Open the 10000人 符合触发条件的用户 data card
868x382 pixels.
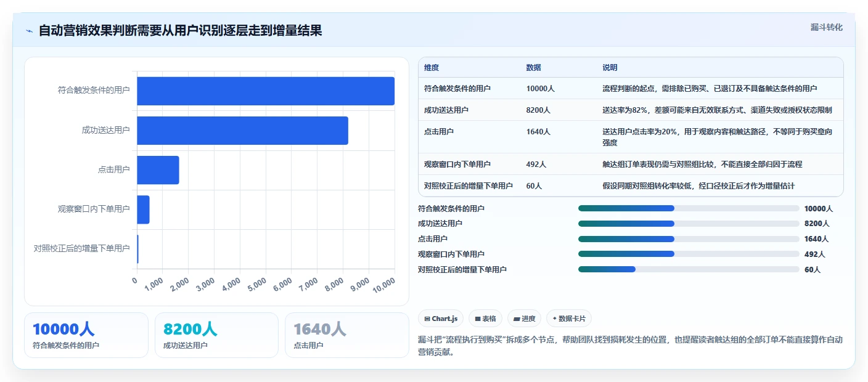click(86, 335)
